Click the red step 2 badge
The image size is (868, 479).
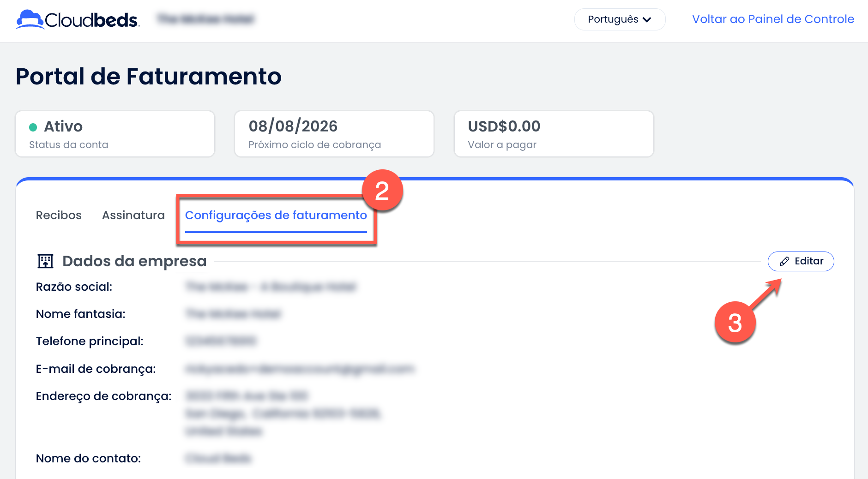tap(382, 190)
